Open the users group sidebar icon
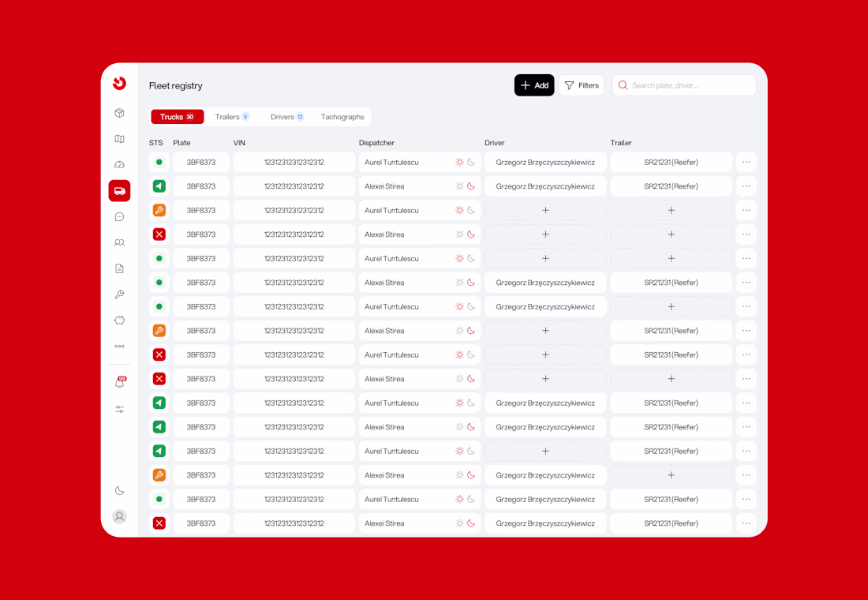Screen dimensions: 868x600 pos(120,242)
